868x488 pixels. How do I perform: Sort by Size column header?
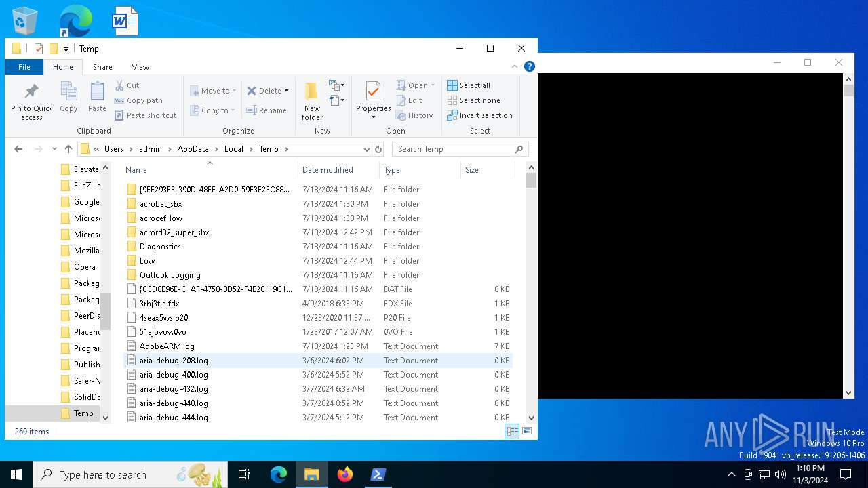(x=488, y=170)
